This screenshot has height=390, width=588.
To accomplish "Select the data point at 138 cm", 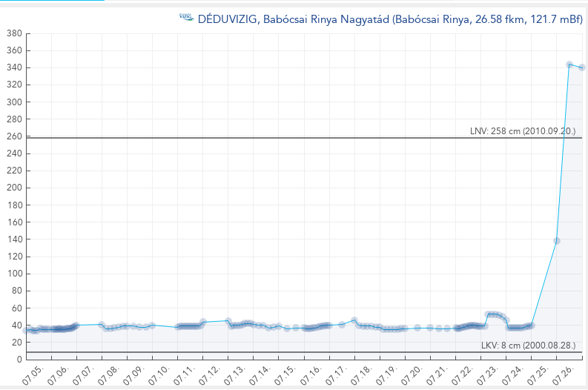I will coord(557,241).
